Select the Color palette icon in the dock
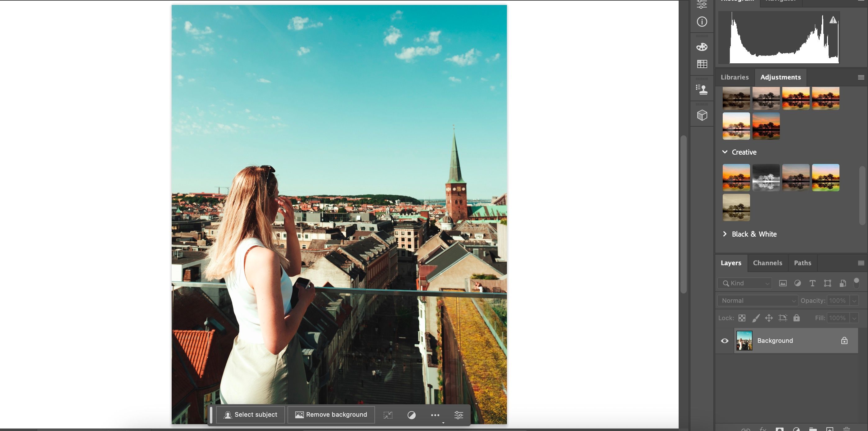 702,47
